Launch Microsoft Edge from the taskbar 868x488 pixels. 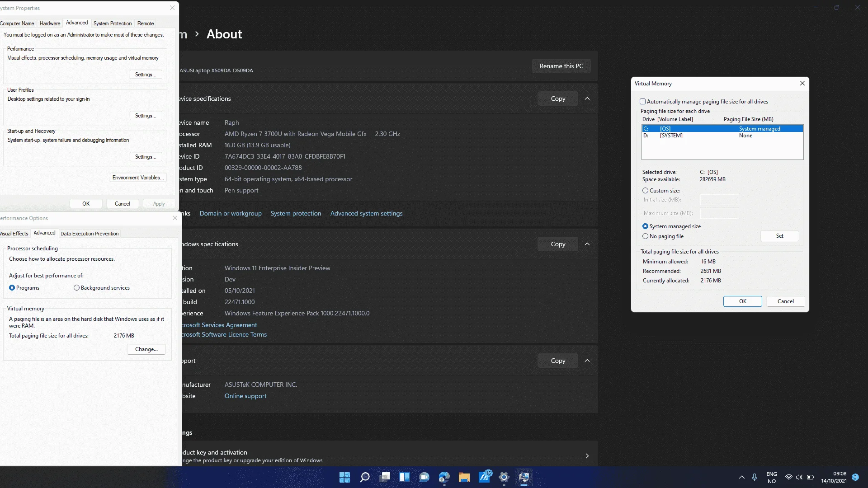[x=444, y=477]
